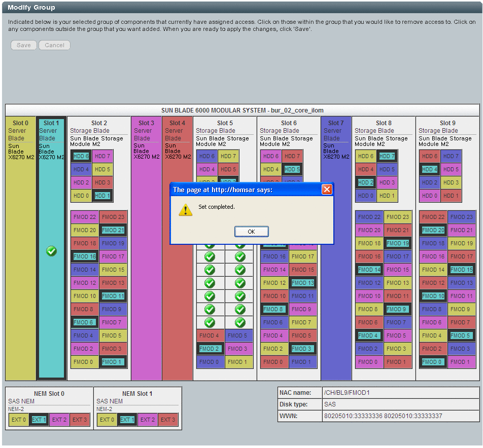Toggle FMOD 0 in Slot 9

[x=433, y=362]
